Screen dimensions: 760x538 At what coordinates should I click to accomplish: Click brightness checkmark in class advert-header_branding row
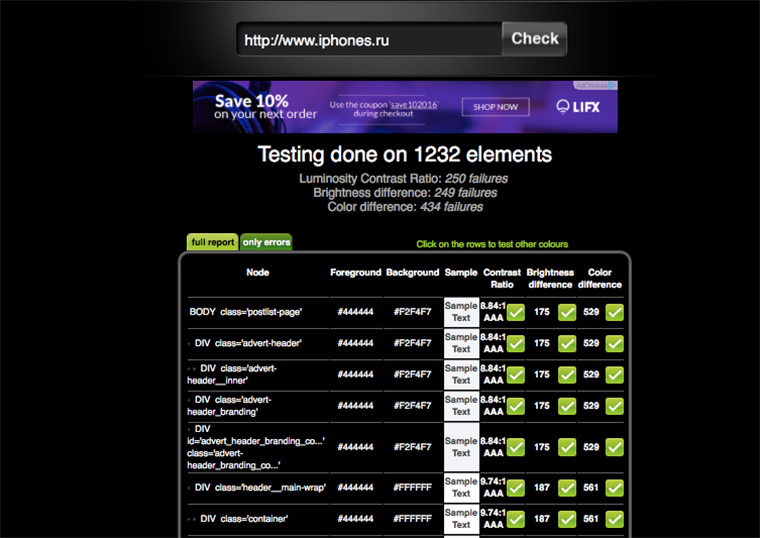[x=567, y=406]
